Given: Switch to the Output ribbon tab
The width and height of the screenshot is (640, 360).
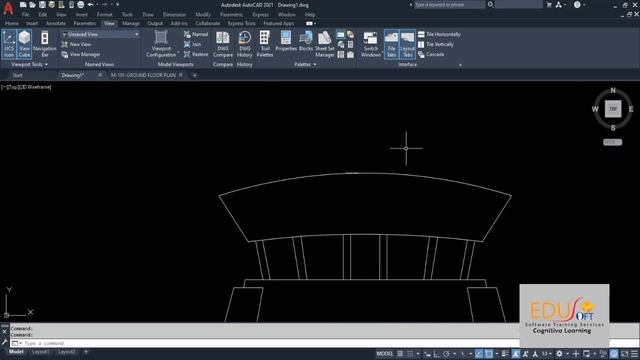Looking at the screenshot, I should point(155,24).
